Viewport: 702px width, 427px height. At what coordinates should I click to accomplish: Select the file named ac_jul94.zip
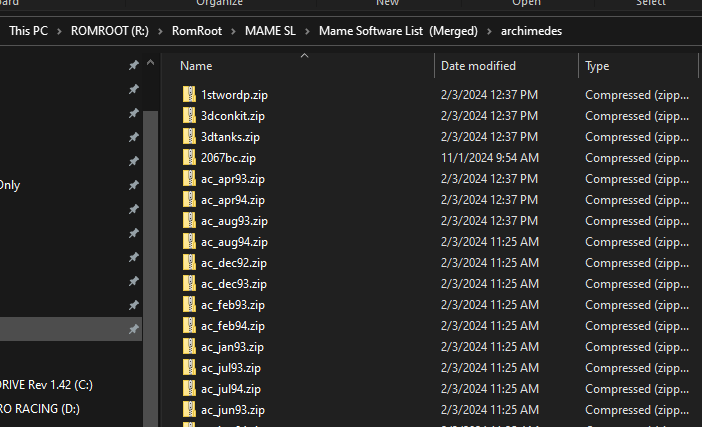[231, 389]
